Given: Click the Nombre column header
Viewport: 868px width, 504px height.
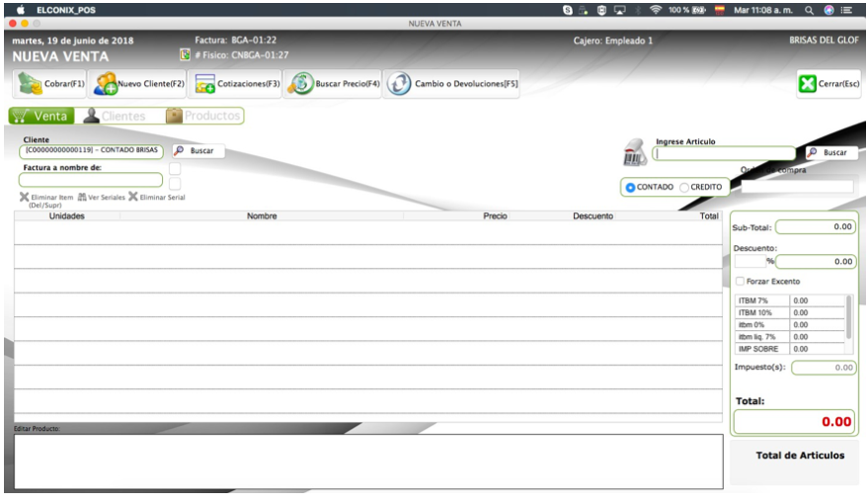Looking at the screenshot, I should click(262, 216).
